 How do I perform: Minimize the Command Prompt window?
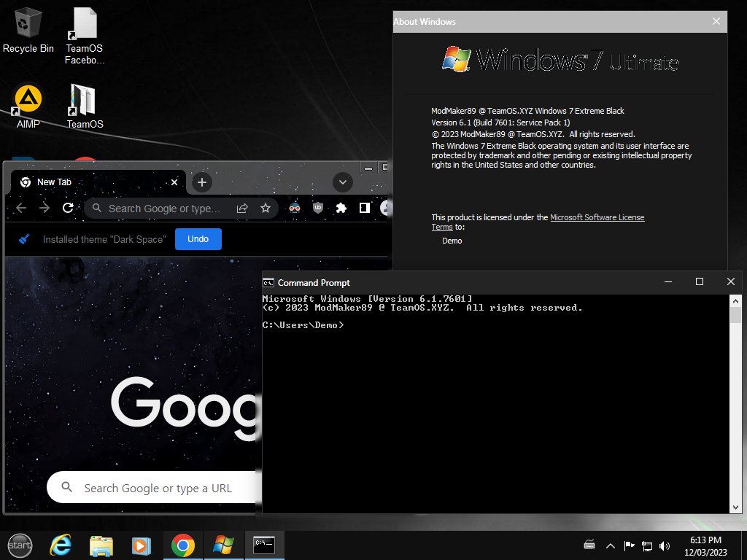[x=668, y=282]
